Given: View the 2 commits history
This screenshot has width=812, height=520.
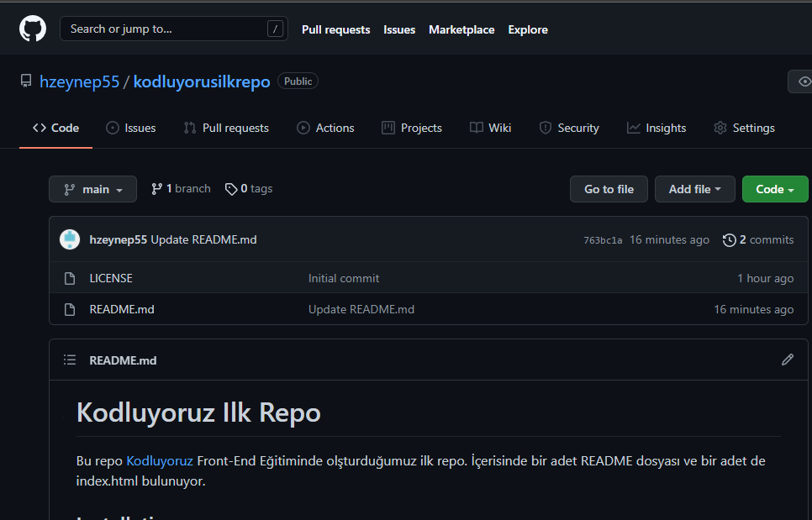Looking at the screenshot, I should pyautogui.click(x=767, y=239).
